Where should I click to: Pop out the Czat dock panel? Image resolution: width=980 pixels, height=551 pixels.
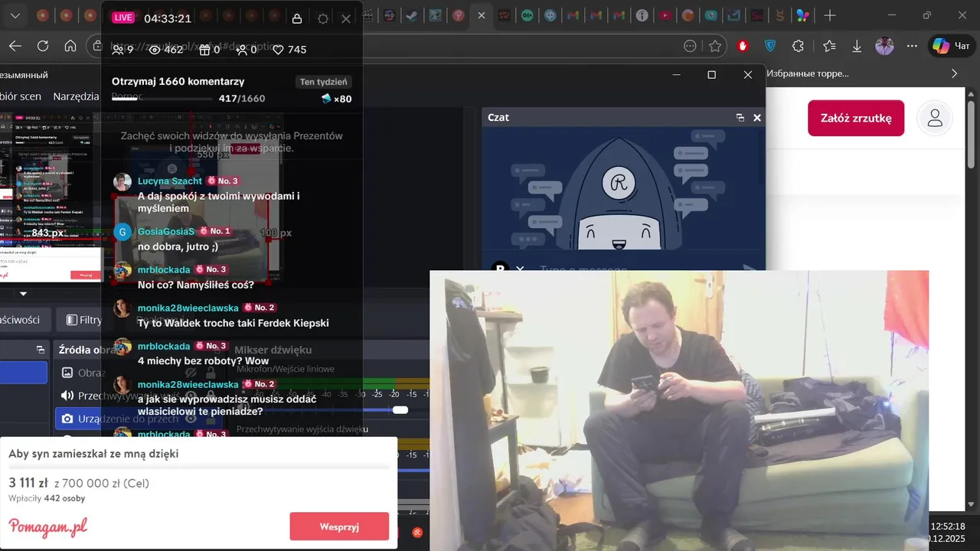tap(740, 118)
